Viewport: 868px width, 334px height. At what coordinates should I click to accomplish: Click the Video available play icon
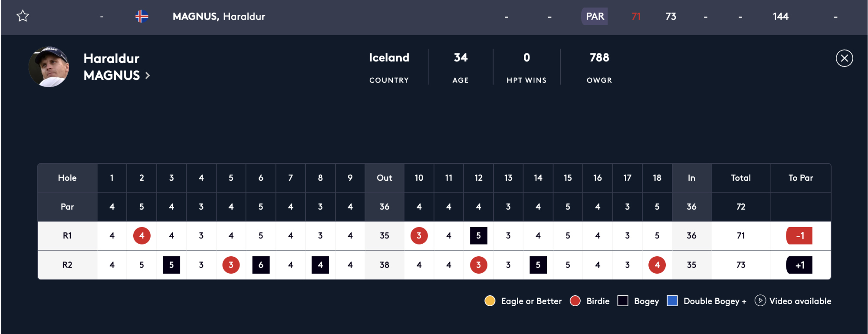coord(760,301)
